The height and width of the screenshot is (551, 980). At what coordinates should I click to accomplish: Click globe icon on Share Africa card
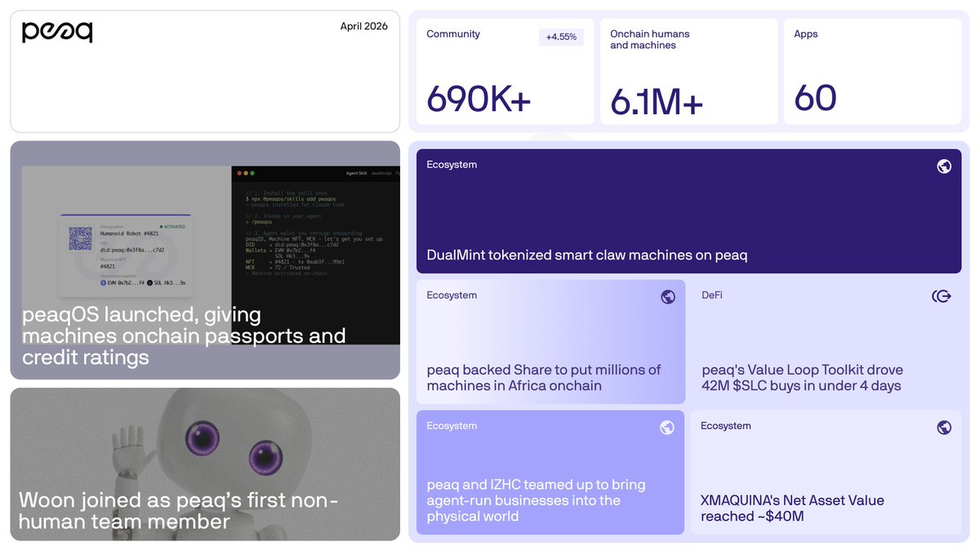pos(668,297)
